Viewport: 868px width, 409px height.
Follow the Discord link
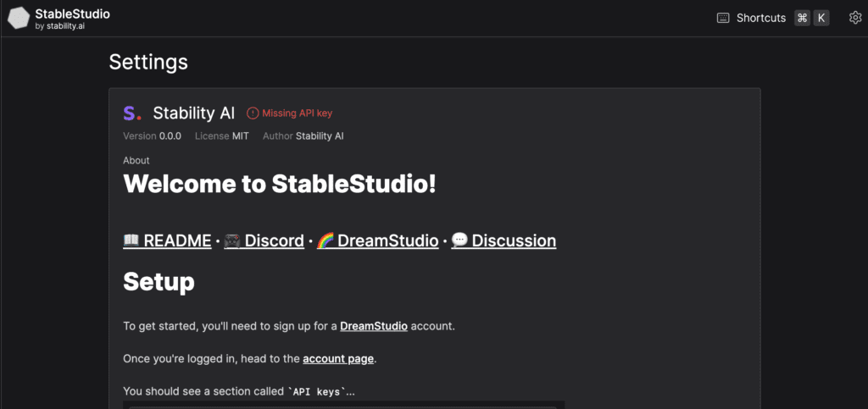[274, 240]
